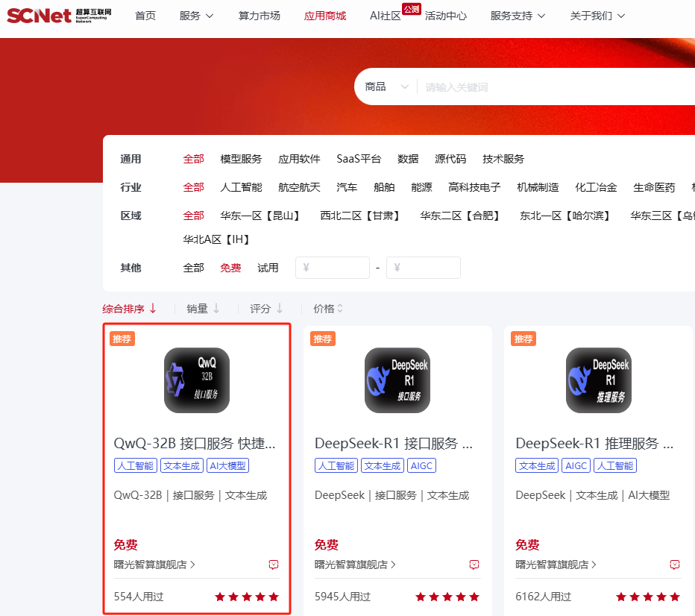Expand the 关于我们 menu
Viewport: 695px width, 616px height.
pos(597,16)
